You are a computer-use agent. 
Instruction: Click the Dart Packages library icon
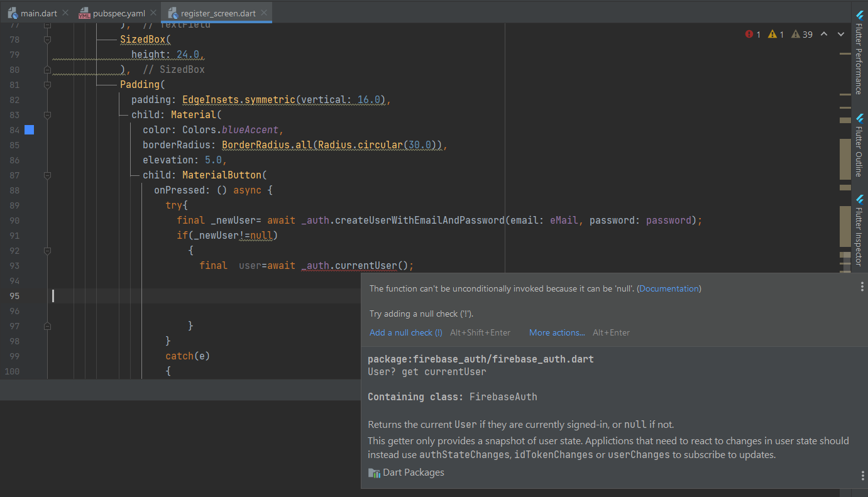coord(374,473)
